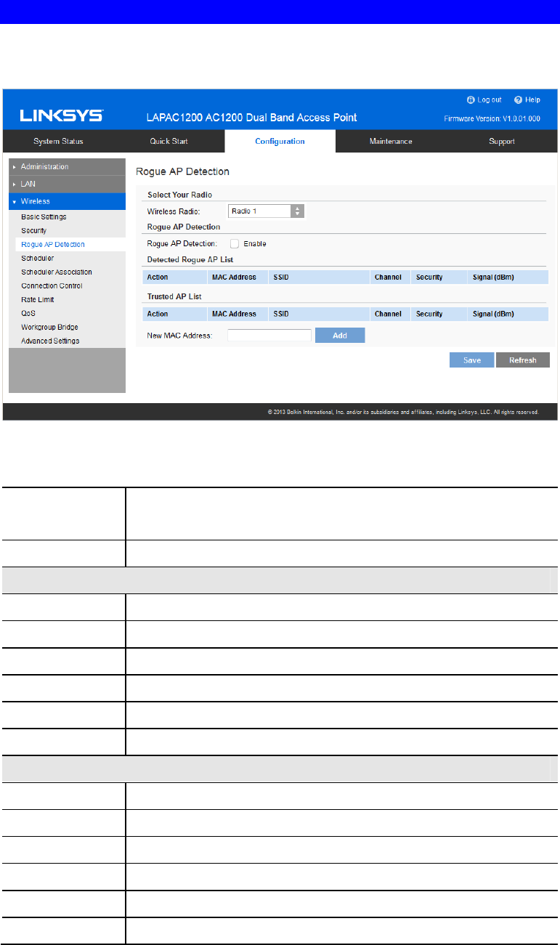Click the Linksys logo
This screenshot has width=560, height=945.
[61, 115]
